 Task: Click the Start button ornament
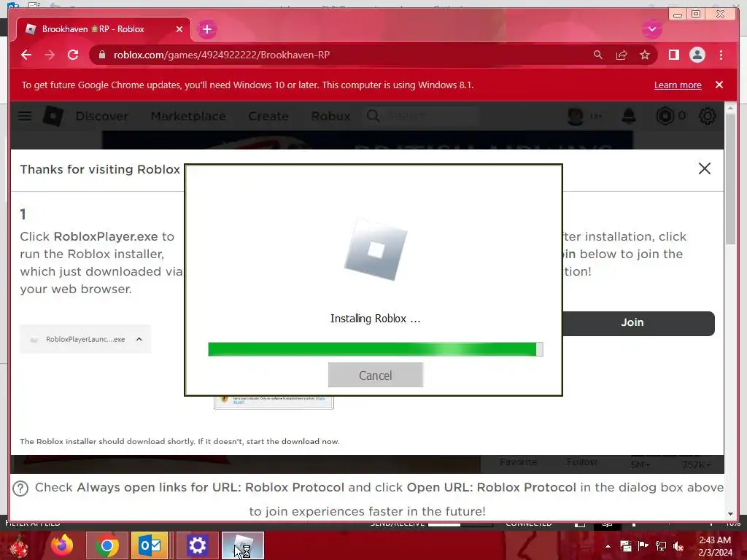pyautogui.click(x=19, y=547)
